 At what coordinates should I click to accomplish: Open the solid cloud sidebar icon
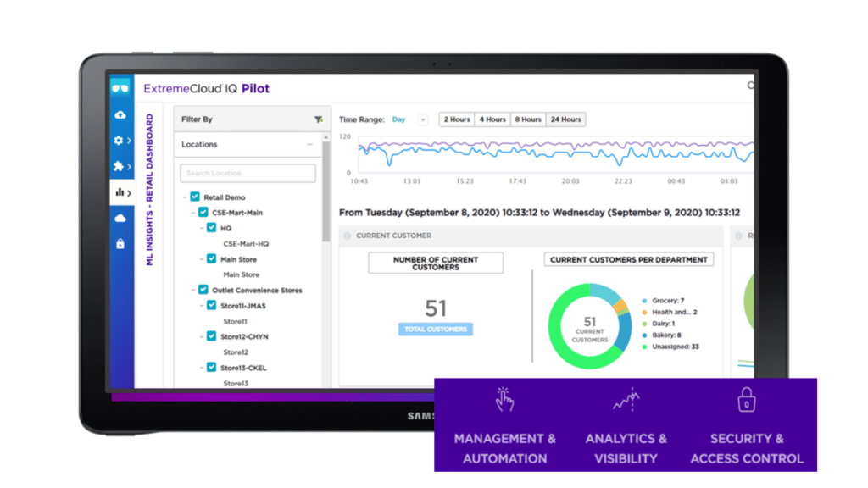click(x=120, y=218)
